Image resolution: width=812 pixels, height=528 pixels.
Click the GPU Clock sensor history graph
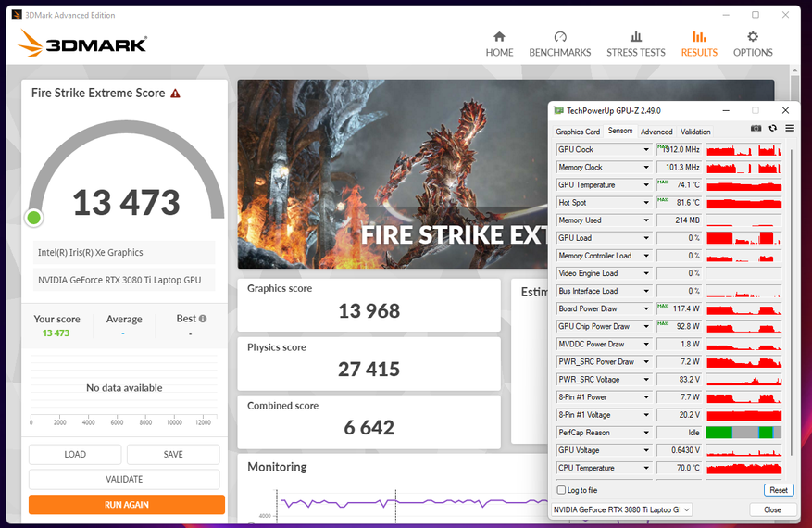743,150
